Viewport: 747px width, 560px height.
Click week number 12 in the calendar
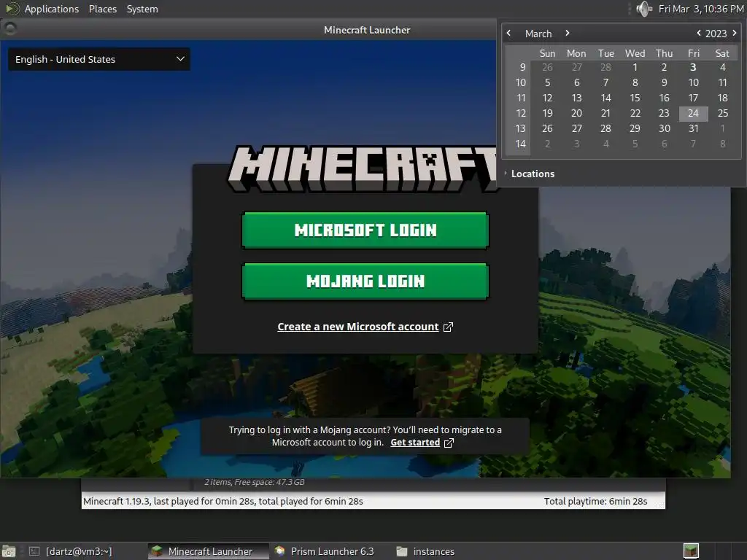pos(521,113)
